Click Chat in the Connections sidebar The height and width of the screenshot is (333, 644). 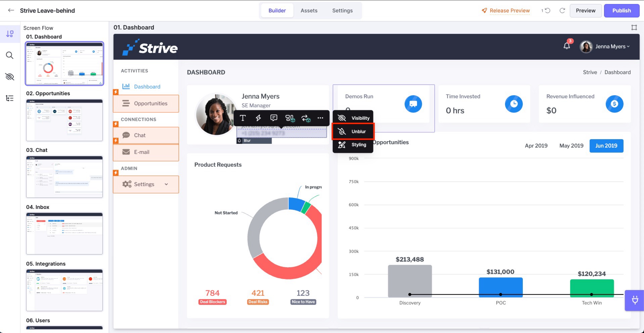146,135
